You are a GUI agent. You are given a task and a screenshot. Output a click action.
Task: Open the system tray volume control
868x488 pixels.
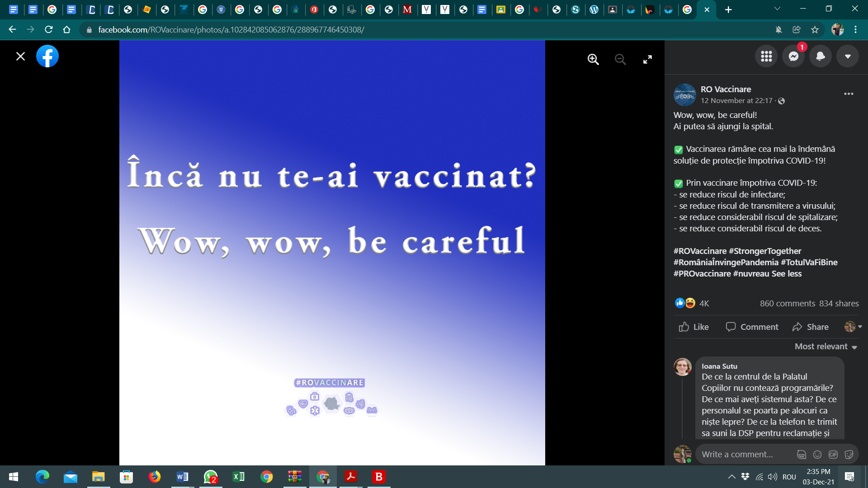pos(772,477)
